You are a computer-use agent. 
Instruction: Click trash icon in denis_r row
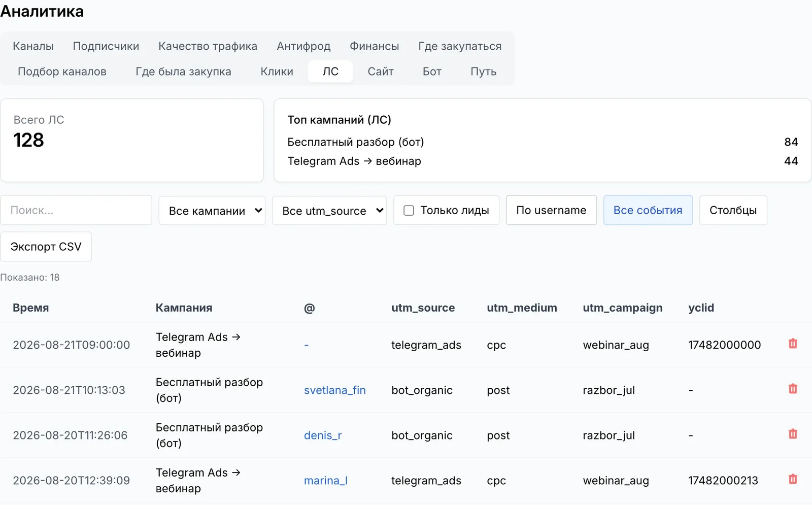pos(793,434)
